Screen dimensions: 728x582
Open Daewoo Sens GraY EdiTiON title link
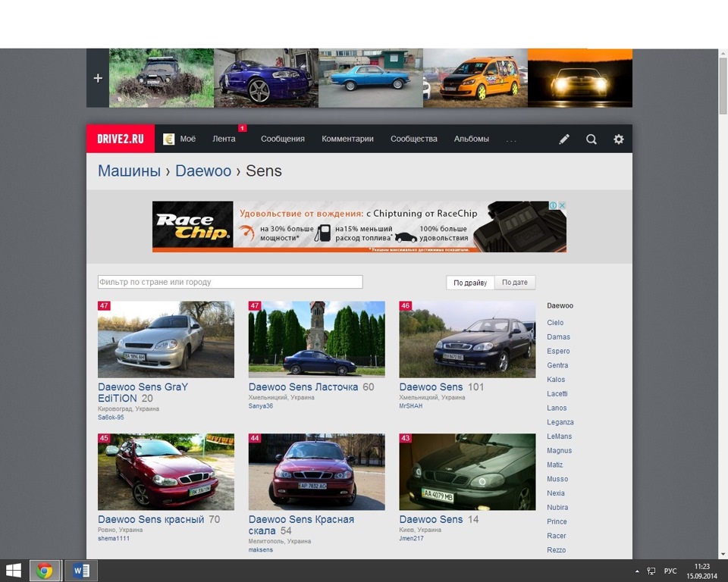143,393
